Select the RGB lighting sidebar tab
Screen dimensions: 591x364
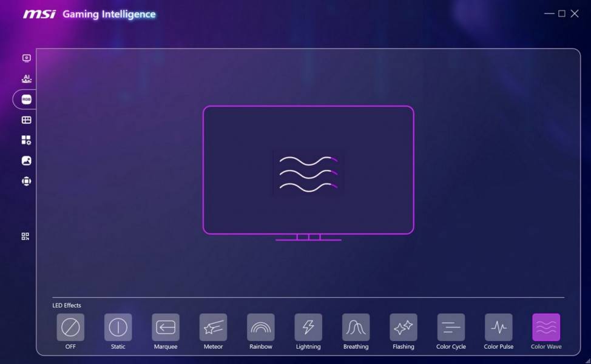[26, 99]
